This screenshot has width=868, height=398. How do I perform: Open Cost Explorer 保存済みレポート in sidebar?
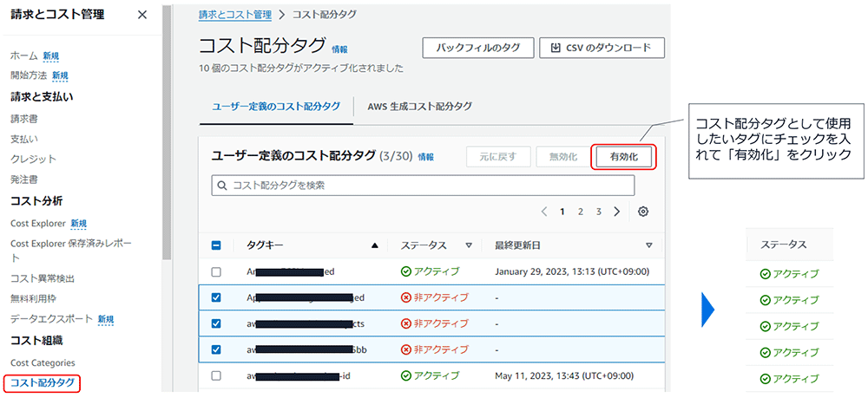(x=71, y=250)
